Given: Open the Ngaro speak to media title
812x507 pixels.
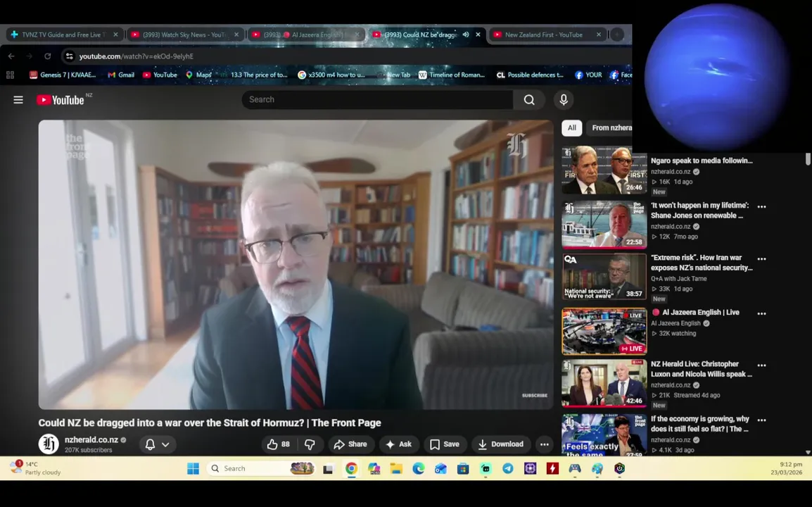Looking at the screenshot, I should tap(702, 161).
